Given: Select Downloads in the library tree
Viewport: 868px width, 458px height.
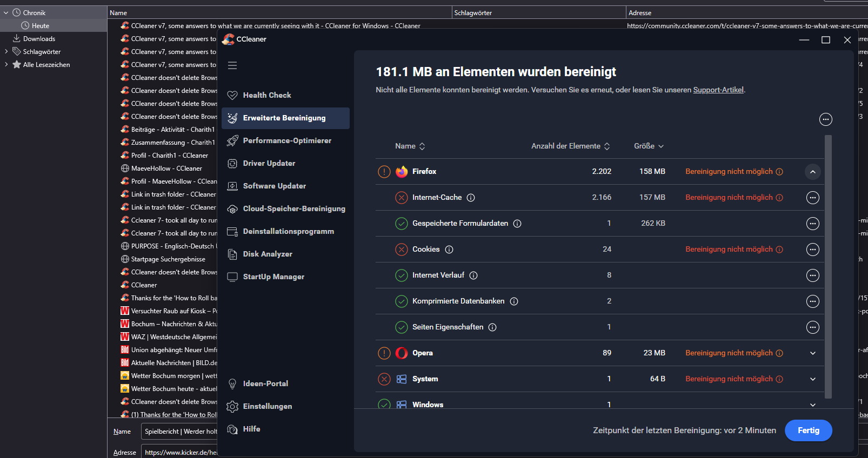Looking at the screenshot, I should tap(39, 39).
